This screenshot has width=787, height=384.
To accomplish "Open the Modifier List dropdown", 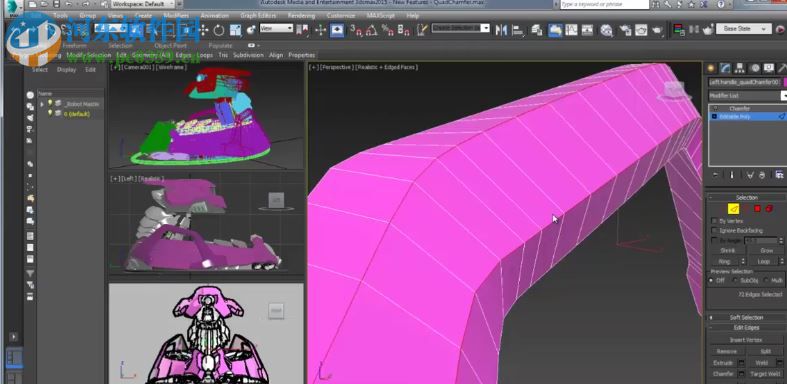I will 747,95.
